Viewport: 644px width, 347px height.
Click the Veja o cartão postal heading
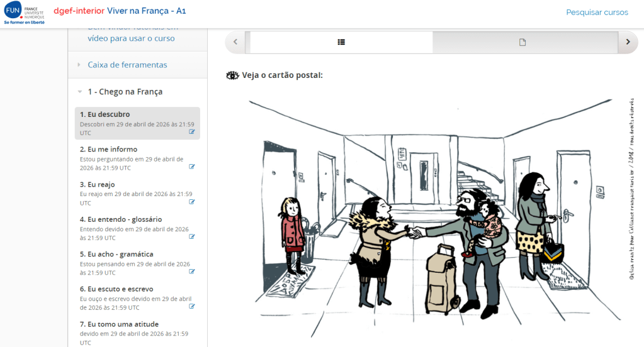(282, 75)
